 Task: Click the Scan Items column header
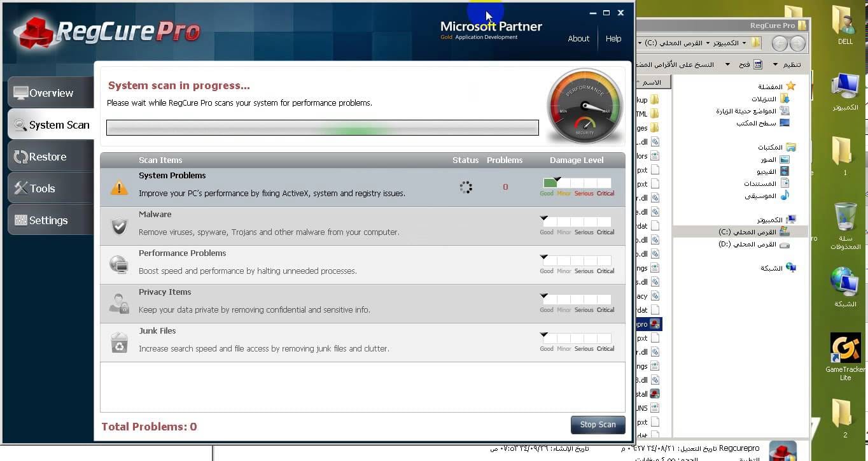(160, 160)
